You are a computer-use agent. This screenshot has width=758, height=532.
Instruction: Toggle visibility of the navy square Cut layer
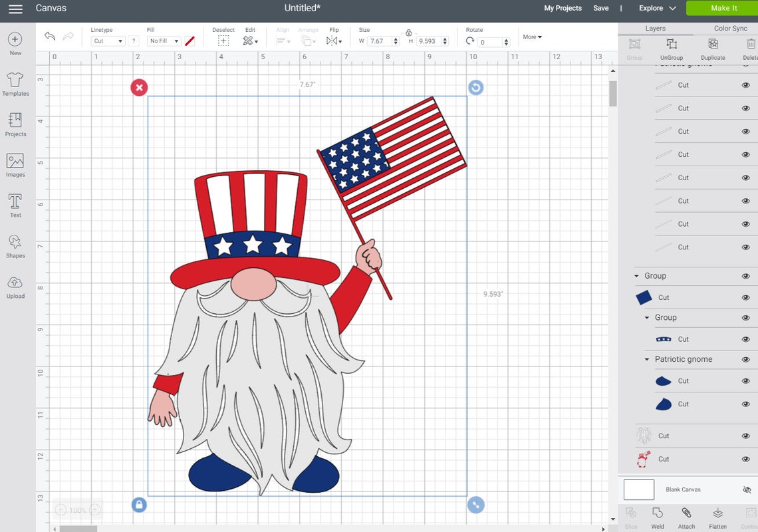coord(746,297)
